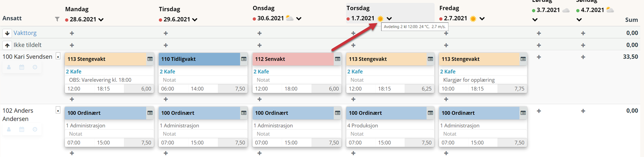Expand the Vakttorg row with down arrow
644x157 pixels.
click(7, 33)
